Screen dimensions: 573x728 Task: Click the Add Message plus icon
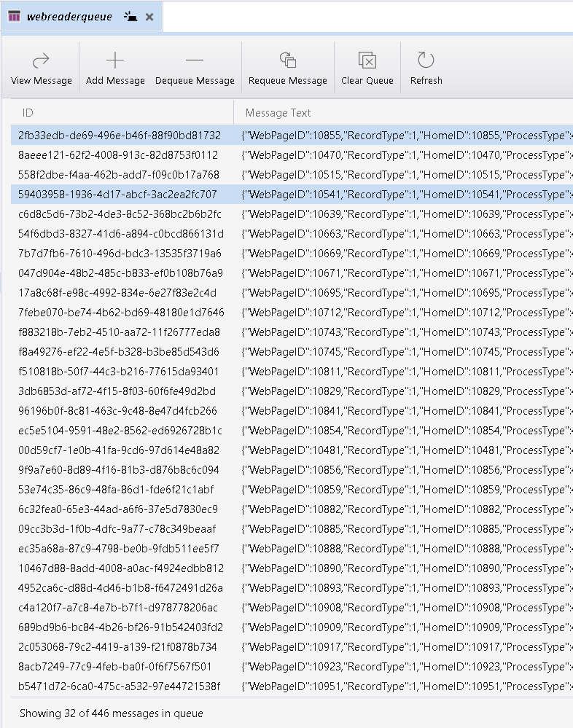[115, 60]
